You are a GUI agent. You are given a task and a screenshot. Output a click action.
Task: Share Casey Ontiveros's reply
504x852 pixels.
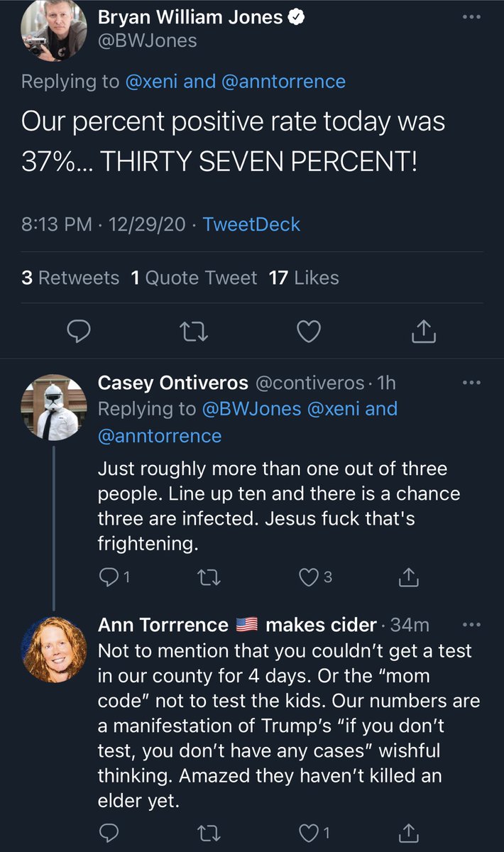pyautogui.click(x=409, y=578)
